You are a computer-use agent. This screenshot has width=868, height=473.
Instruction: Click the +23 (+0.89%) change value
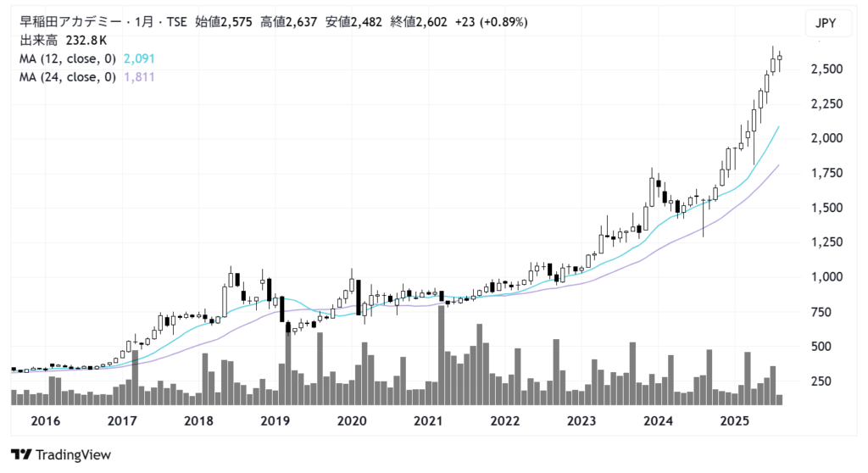coord(491,22)
